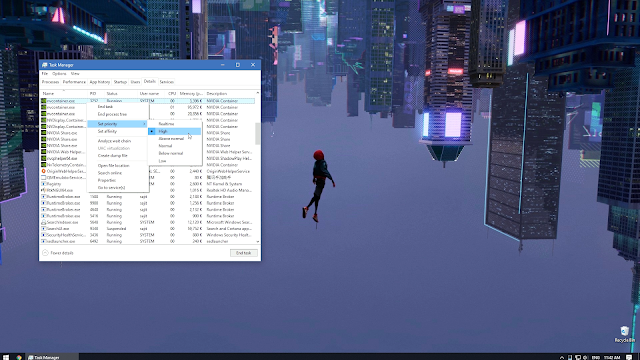Click the taskbar clock
Image resolution: width=640 pixels, height=360 pixels.
click(x=612, y=357)
